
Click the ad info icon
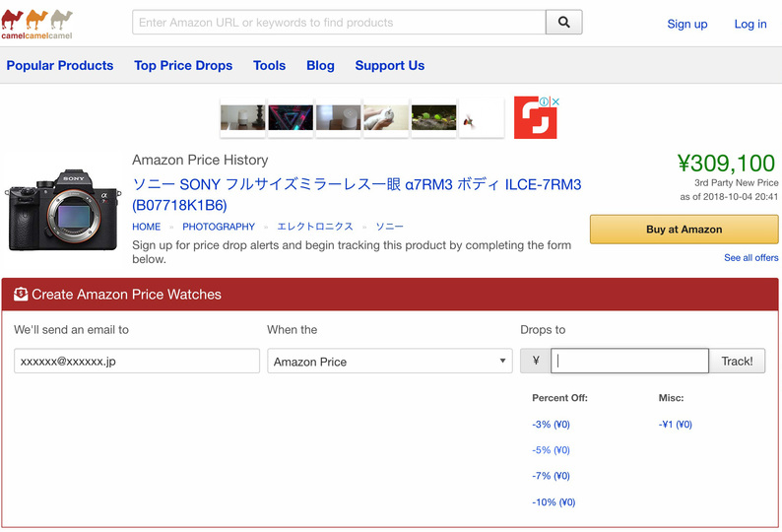(544, 101)
